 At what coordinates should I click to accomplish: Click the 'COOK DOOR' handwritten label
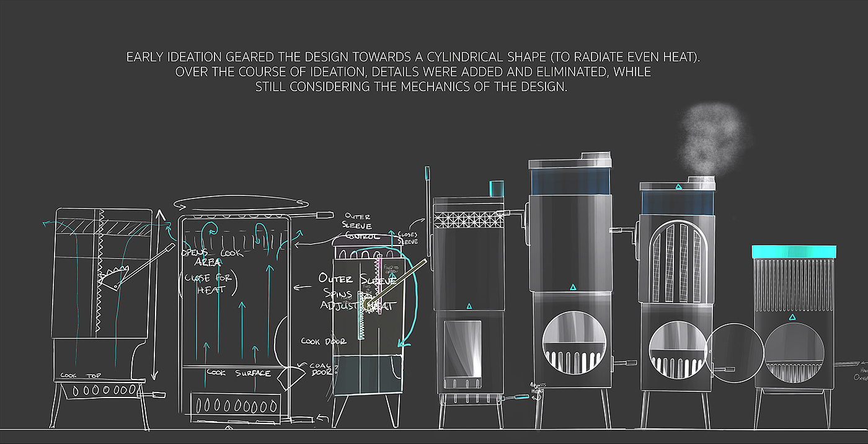[324, 342]
